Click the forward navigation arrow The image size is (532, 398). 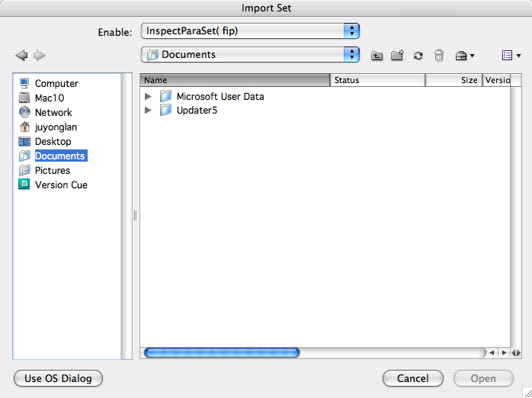coord(40,55)
